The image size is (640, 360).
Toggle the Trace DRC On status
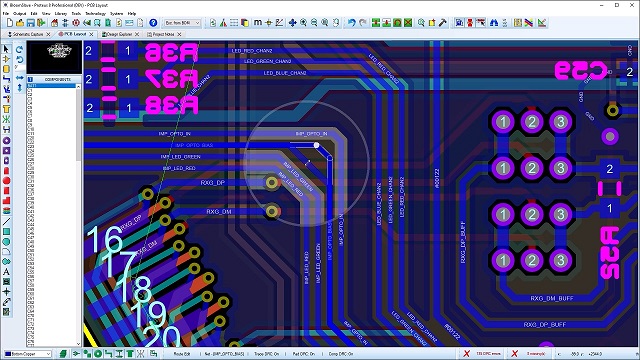267,354
